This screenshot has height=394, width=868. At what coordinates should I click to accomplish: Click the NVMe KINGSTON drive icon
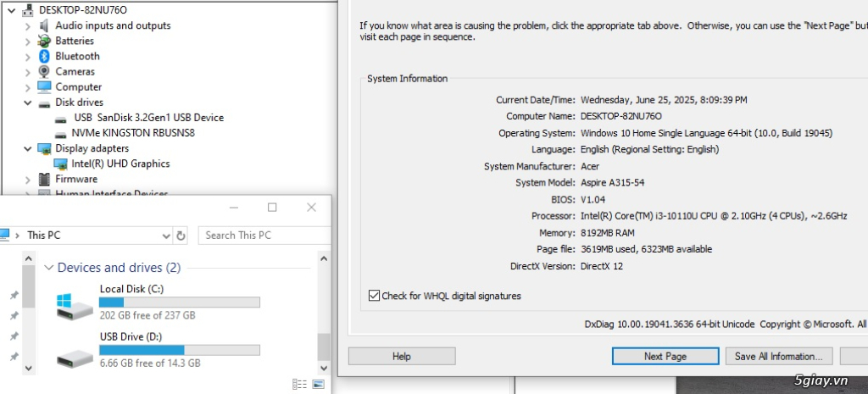click(x=60, y=134)
